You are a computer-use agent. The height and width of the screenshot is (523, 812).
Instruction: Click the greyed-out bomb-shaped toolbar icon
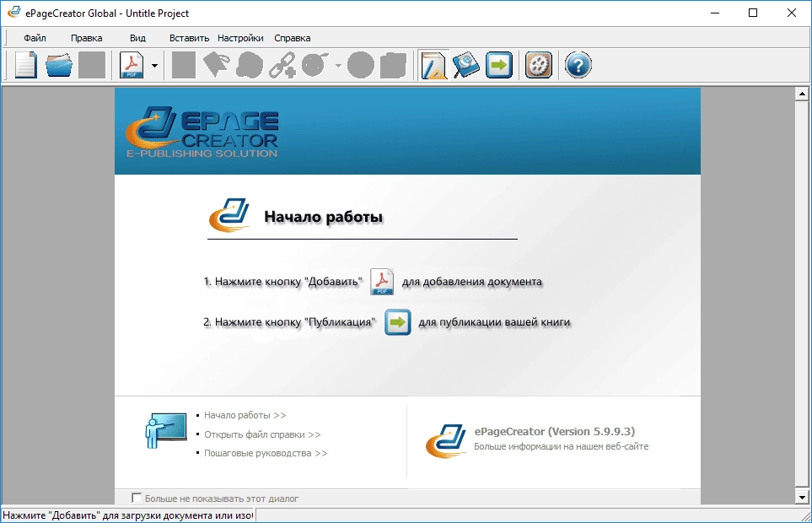(315, 65)
